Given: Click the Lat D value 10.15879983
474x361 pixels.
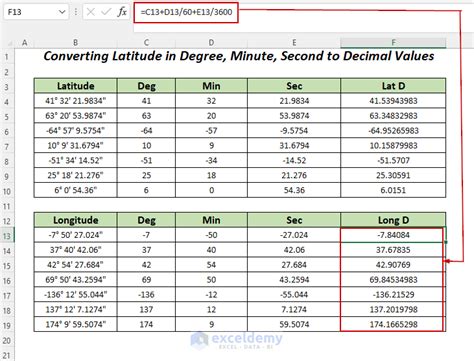Looking at the screenshot, I should click(x=393, y=145).
